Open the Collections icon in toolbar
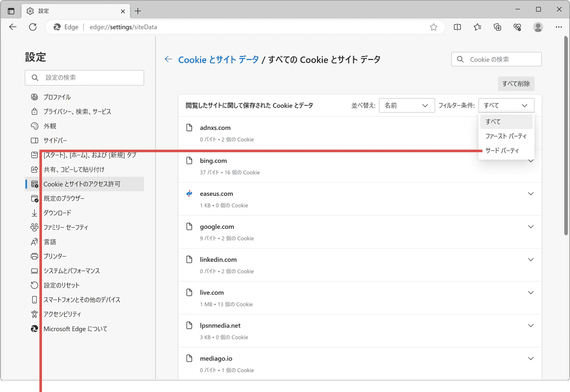The image size is (570, 392). [x=497, y=27]
